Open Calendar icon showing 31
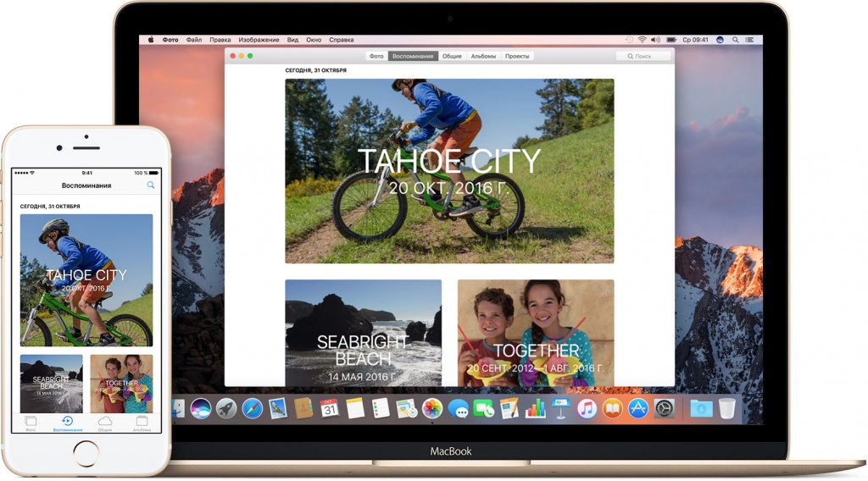The width and height of the screenshot is (868, 481). click(x=330, y=409)
